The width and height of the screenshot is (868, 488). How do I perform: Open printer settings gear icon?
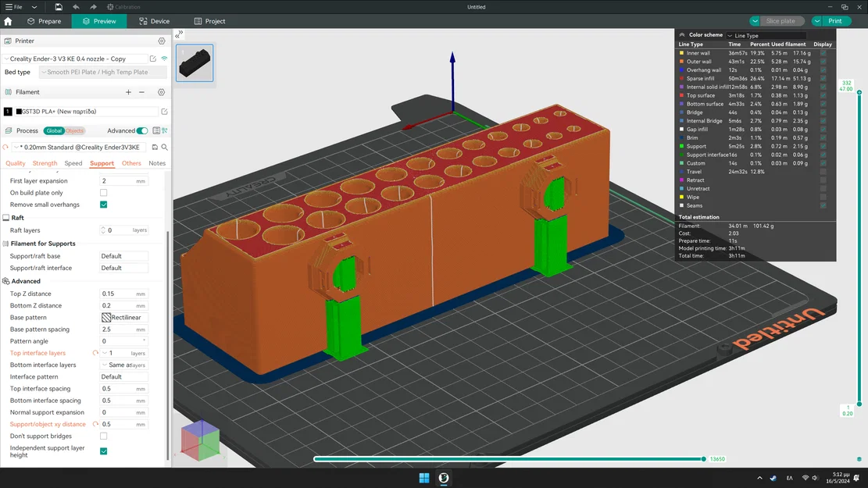tap(162, 41)
